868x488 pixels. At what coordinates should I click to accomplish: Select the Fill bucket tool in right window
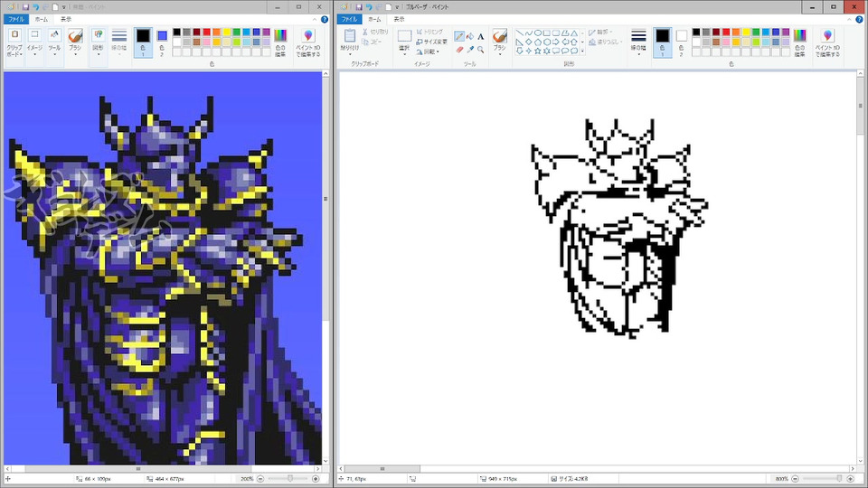[470, 36]
